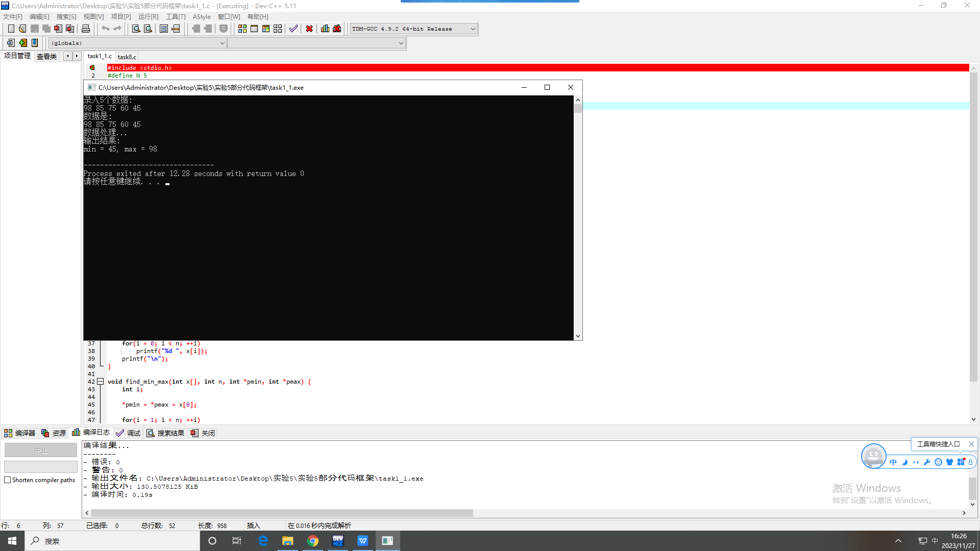Collapse the find_min_max function fold marker
This screenshot has height=551, width=980.
[101, 382]
